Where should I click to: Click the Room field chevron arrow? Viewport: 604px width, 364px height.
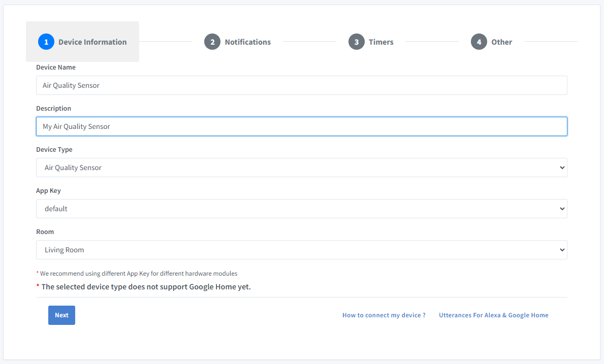click(x=561, y=250)
